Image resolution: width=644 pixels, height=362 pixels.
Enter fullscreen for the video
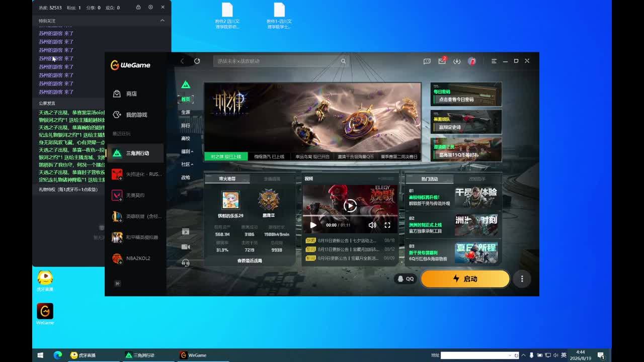coord(387,225)
